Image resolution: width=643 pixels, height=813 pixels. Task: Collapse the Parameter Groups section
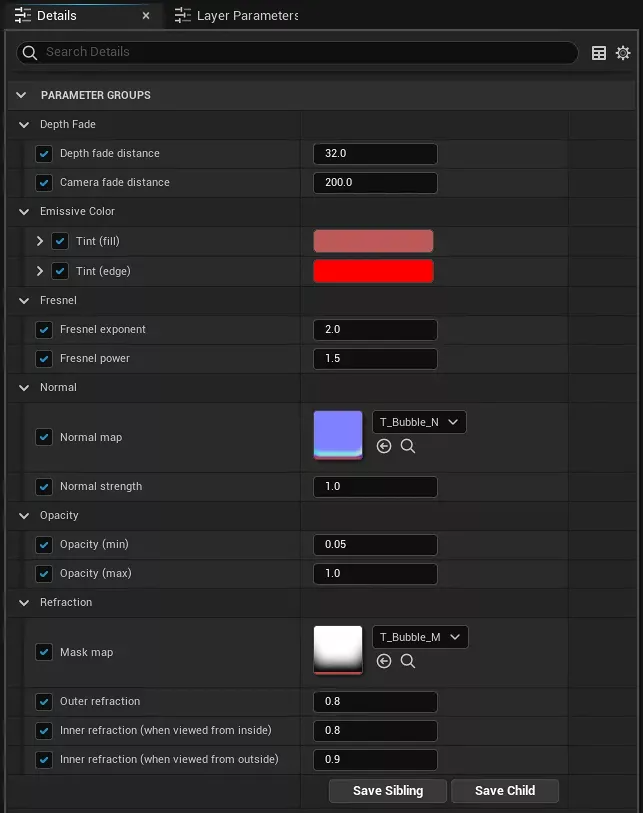21,95
